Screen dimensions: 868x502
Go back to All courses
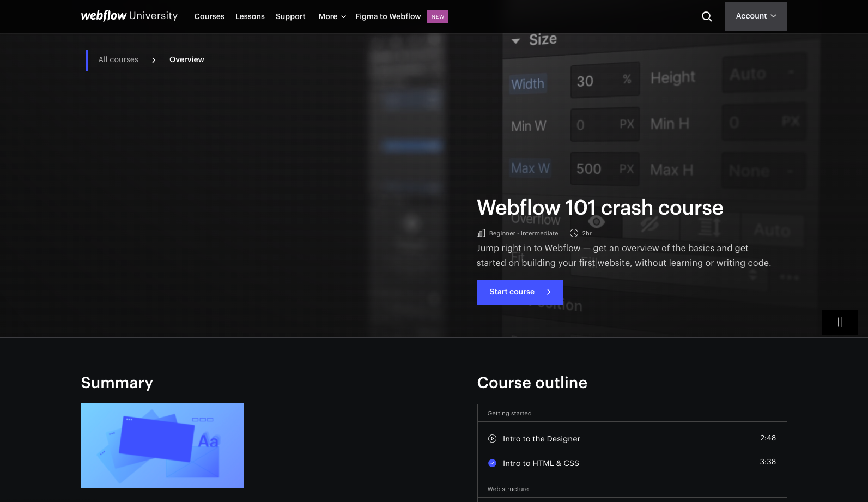coord(118,59)
